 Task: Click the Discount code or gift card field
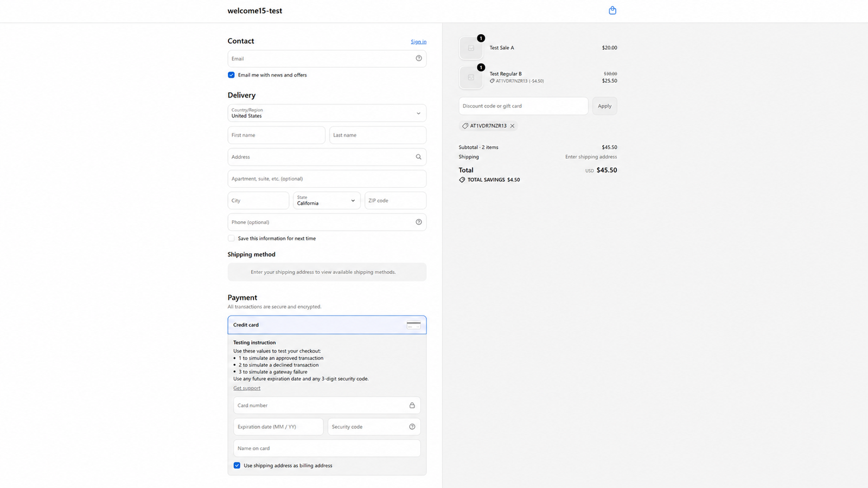coord(524,106)
